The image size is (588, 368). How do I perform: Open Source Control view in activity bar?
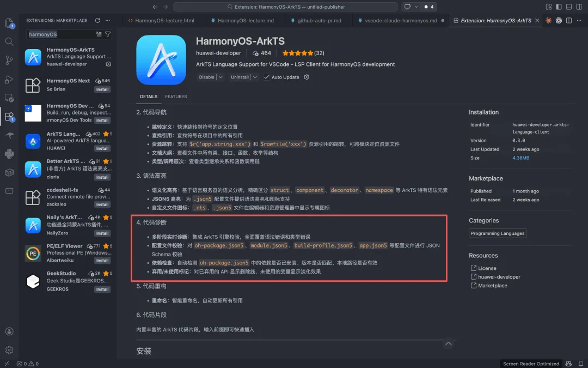9,60
